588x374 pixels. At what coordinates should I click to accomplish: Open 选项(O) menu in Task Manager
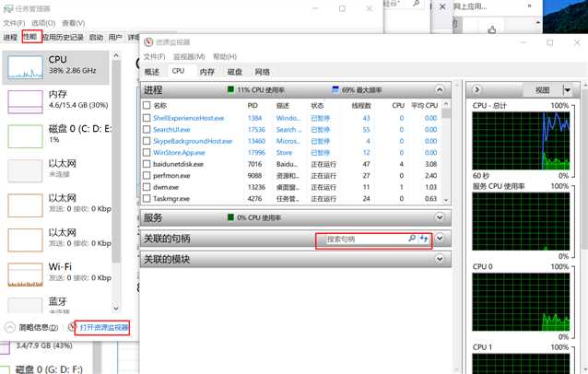pyautogui.click(x=43, y=23)
